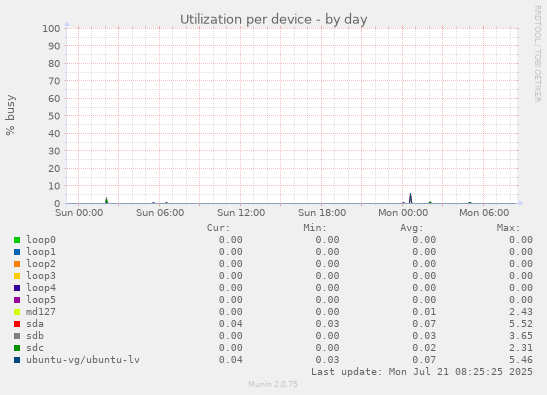The height and width of the screenshot is (395, 547).
Task: Click the loop2 orange legend swatch
Action: click(x=17, y=264)
